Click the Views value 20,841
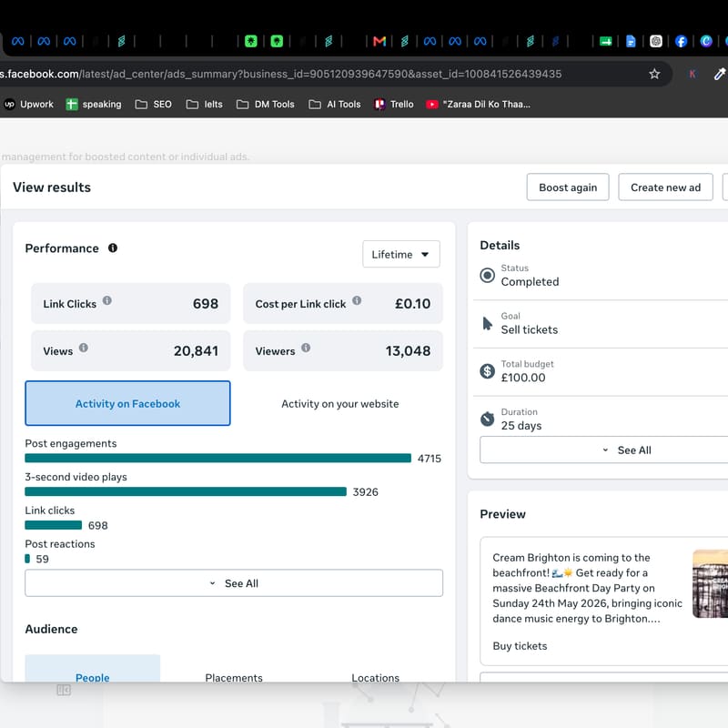728x728 pixels. 196,351
